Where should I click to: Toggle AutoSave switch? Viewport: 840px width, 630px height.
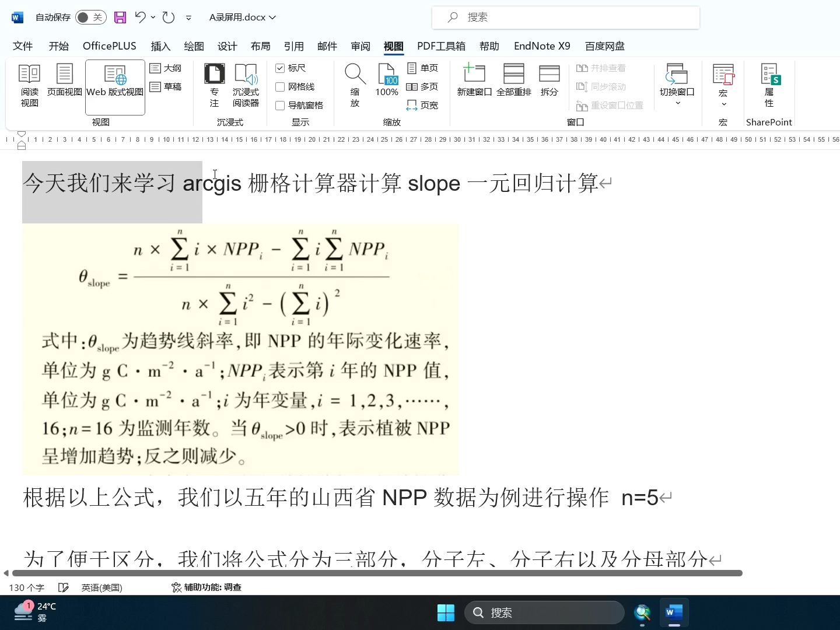(90, 17)
